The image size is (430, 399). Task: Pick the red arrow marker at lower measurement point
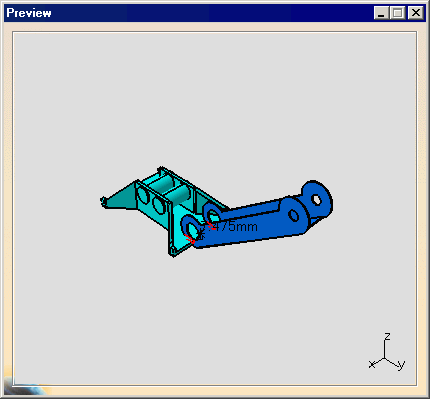coord(190,239)
